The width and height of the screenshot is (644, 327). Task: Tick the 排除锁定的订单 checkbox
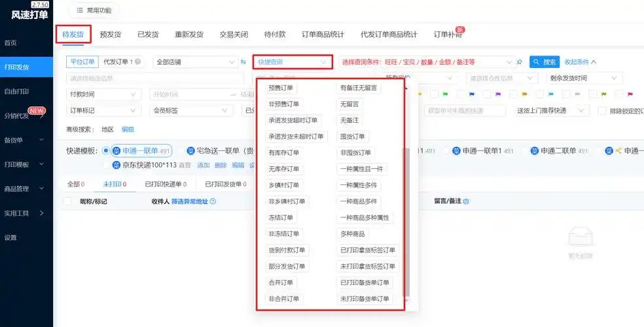point(602,111)
